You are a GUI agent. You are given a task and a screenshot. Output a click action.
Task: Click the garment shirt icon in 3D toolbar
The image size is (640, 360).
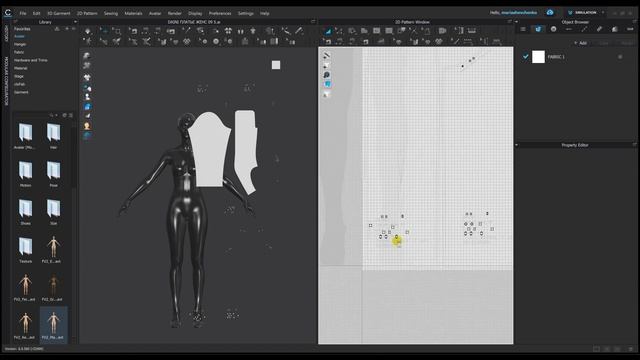pyautogui.click(x=253, y=31)
